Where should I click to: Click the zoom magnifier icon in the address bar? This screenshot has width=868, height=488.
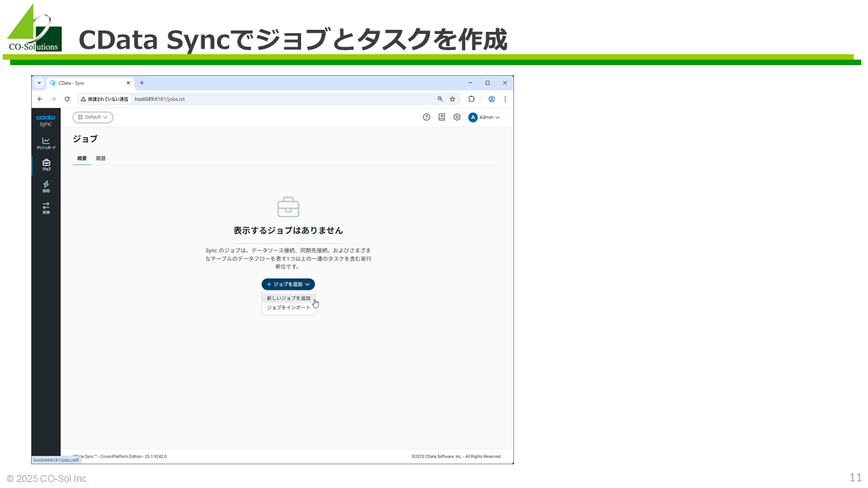[x=440, y=99]
